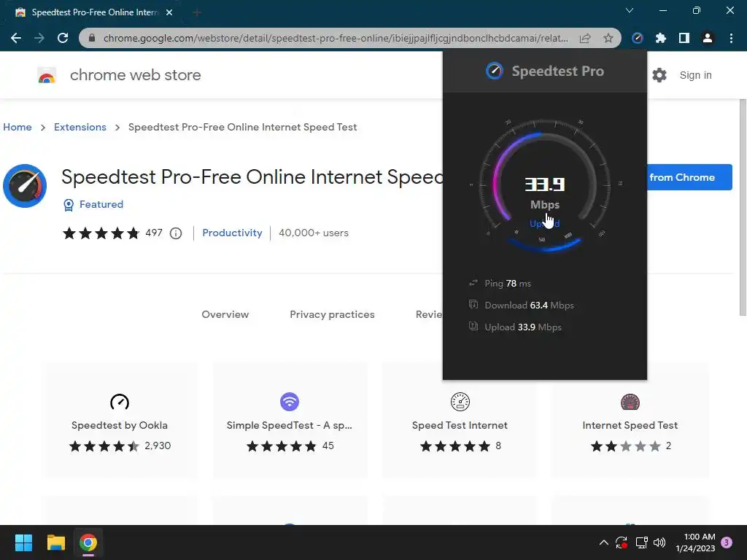Switch to the Overview tab

[x=225, y=314]
